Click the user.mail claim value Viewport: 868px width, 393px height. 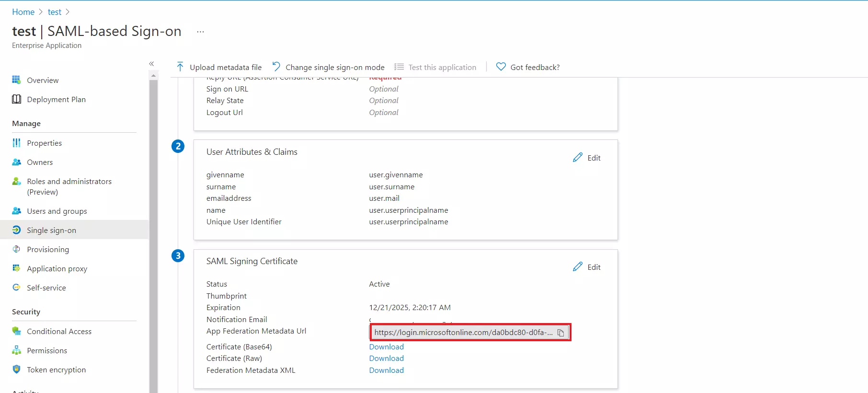pos(384,198)
